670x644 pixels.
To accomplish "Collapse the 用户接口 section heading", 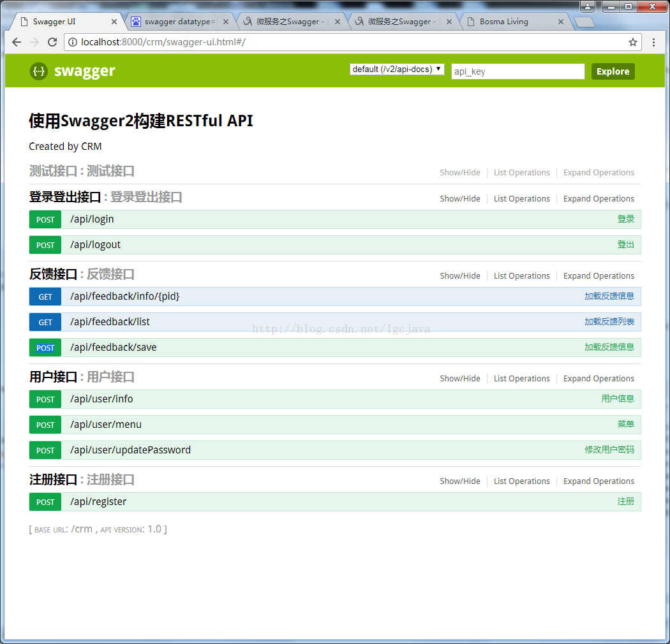I will [x=82, y=377].
